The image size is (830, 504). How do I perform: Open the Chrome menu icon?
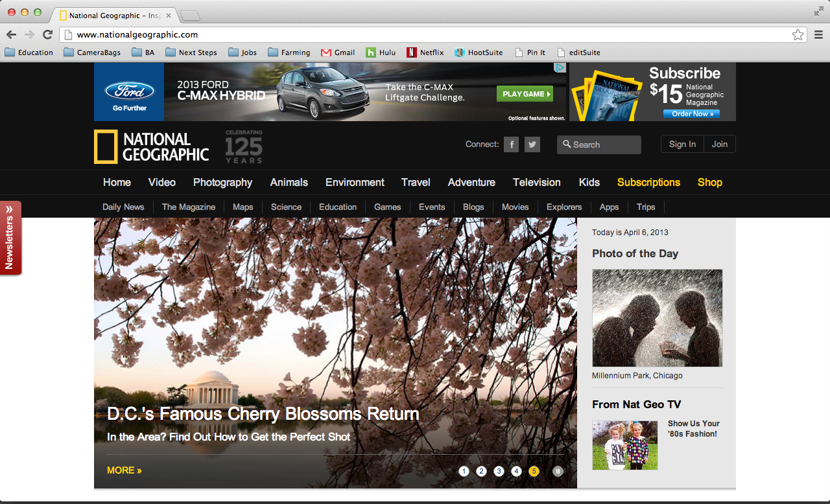(x=818, y=35)
